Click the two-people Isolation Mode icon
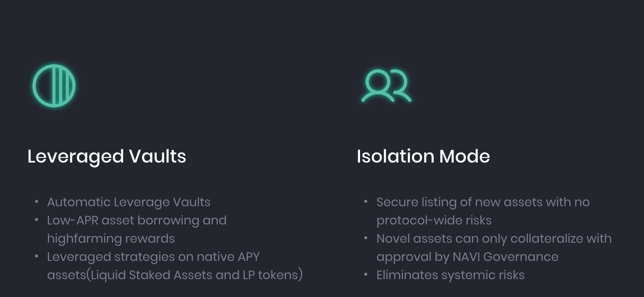Viewport: 644px width, 297px height. (386, 86)
